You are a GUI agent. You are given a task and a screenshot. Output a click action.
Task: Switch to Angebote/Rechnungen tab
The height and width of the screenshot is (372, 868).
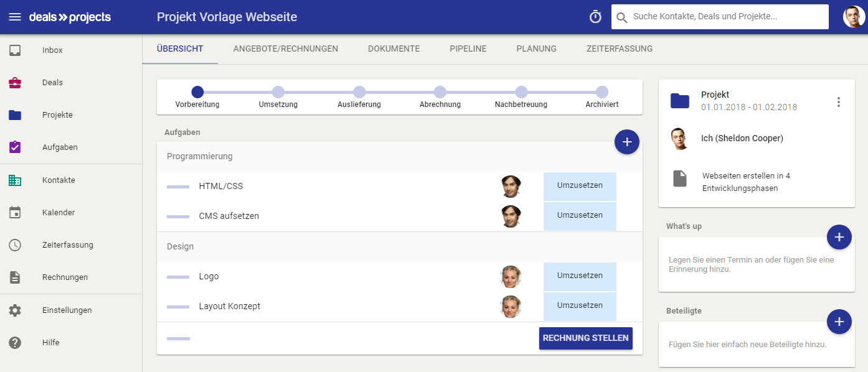point(286,49)
